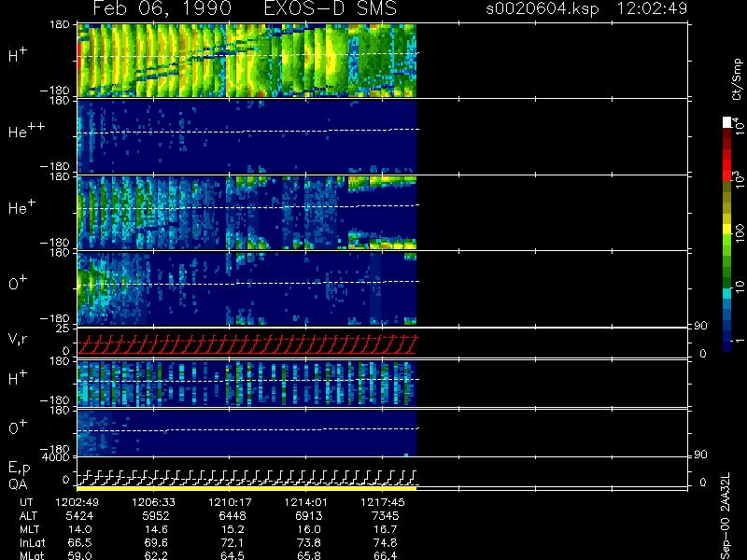Click the ALT value 5952
747x560 pixels.
pos(156,516)
